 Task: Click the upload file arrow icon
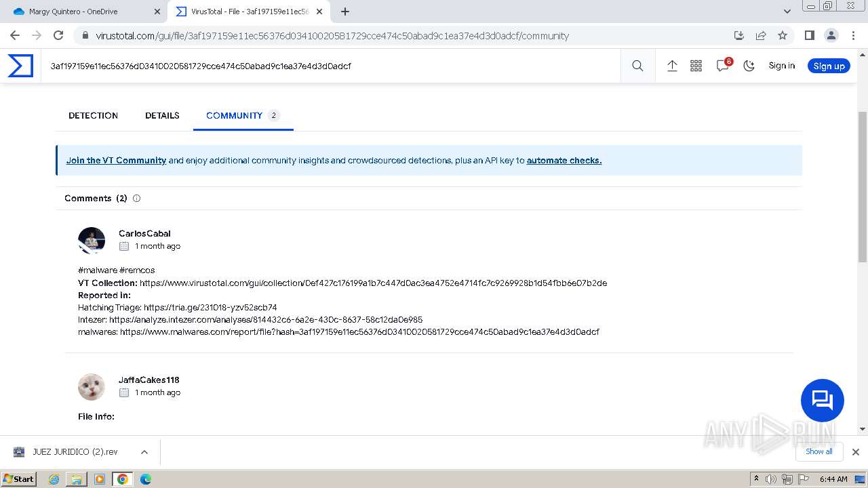point(672,66)
